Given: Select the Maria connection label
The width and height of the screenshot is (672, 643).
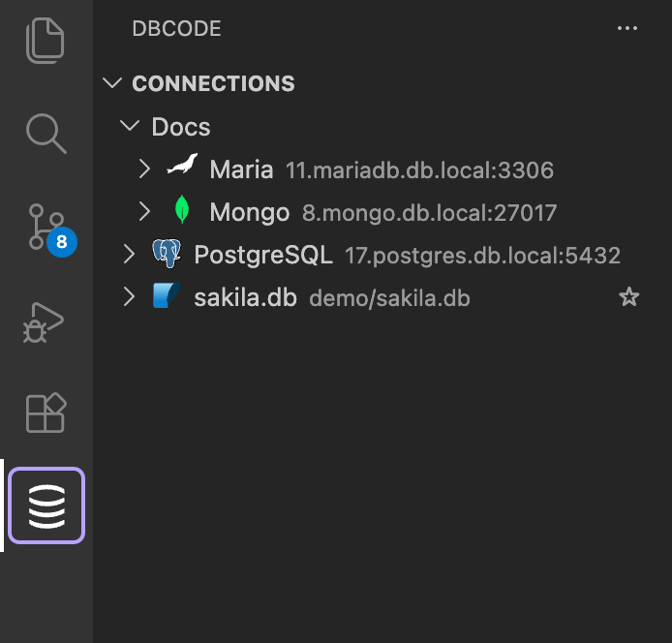Looking at the screenshot, I should [241, 169].
